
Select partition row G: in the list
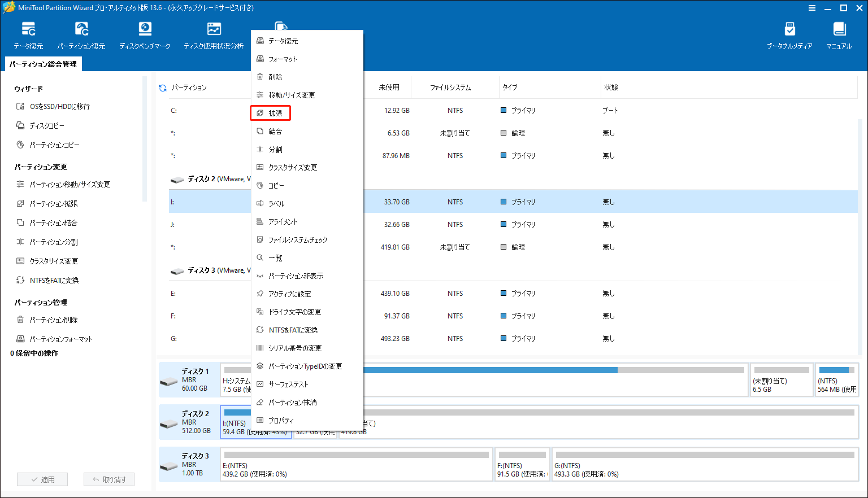(513, 339)
